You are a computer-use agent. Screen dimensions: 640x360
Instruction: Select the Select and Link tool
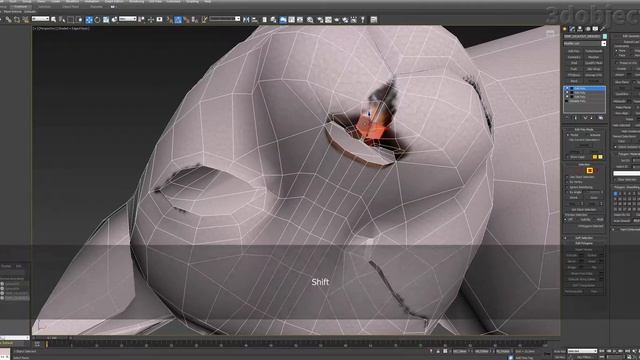[9, 19]
